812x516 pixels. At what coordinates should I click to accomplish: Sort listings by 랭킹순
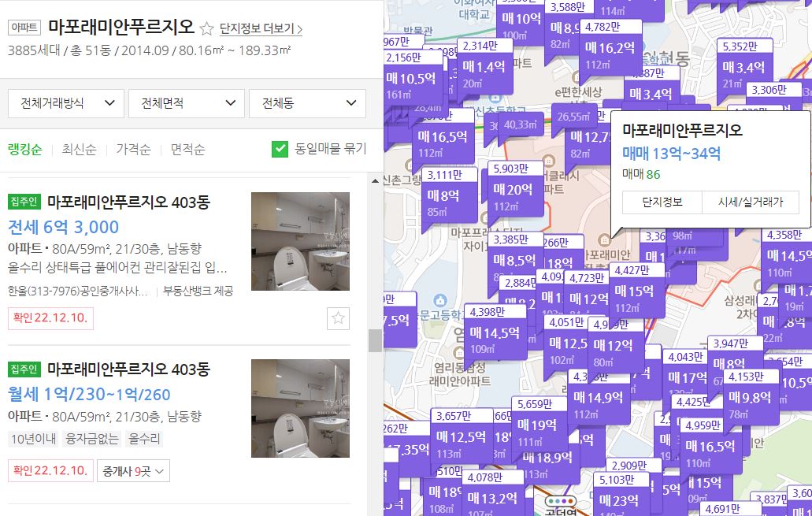25,149
